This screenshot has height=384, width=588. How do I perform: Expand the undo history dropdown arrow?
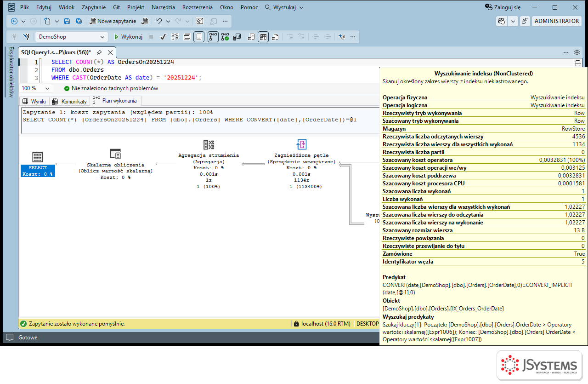pos(168,21)
